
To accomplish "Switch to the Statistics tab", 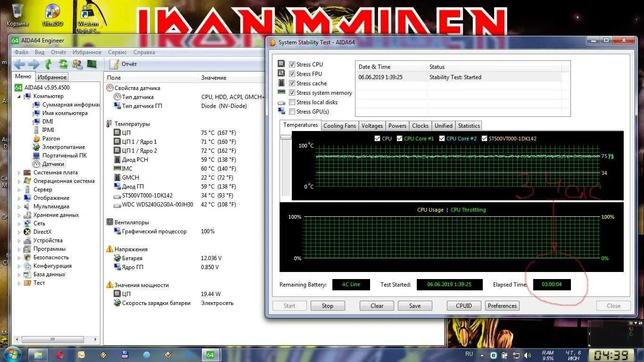I will click(469, 126).
